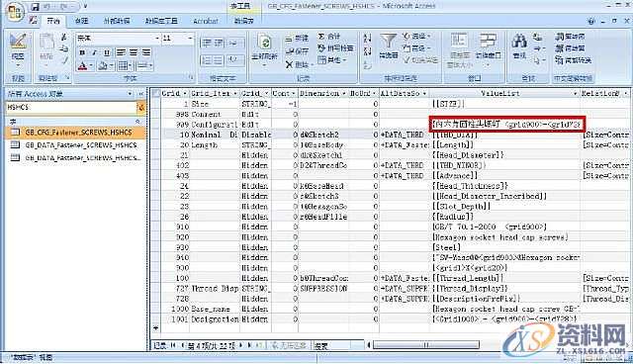
Task: Open the Grid column header dropdown
Action: [185, 94]
